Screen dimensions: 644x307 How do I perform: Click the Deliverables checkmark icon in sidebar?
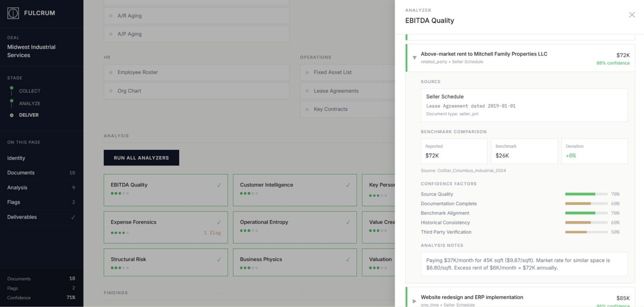[73, 217]
